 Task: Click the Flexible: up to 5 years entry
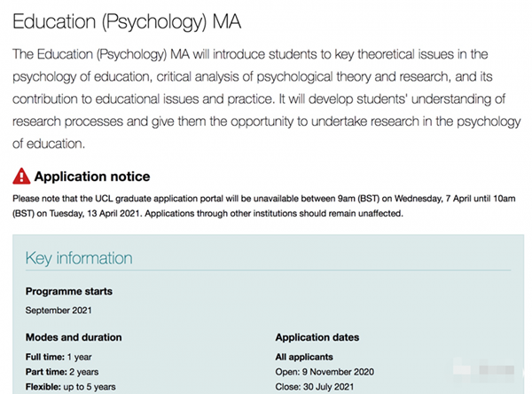70,387
